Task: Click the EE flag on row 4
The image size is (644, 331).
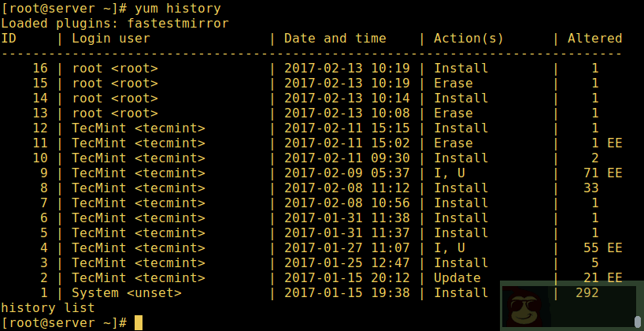Action: coord(615,248)
